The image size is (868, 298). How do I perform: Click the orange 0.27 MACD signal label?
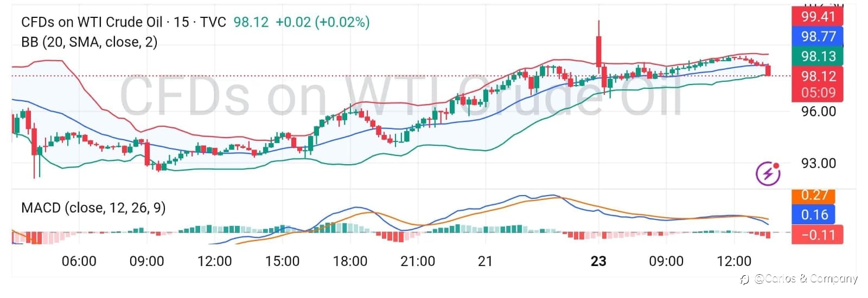tap(814, 196)
